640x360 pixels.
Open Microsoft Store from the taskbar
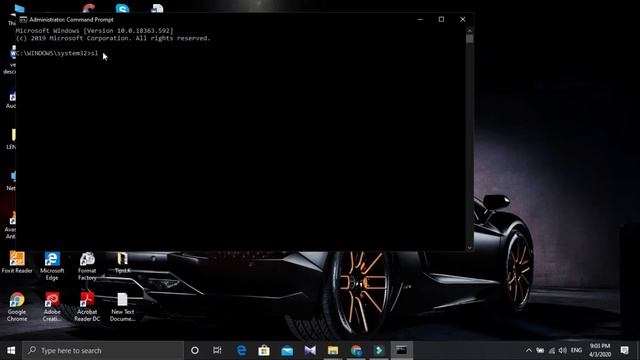tap(264, 350)
